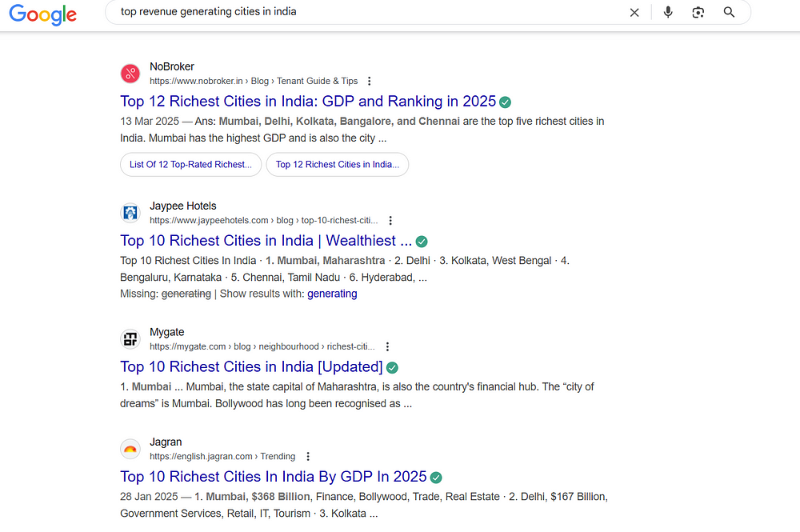Click the nobroker.in breadcrumb URL
800x532 pixels.
click(x=254, y=81)
